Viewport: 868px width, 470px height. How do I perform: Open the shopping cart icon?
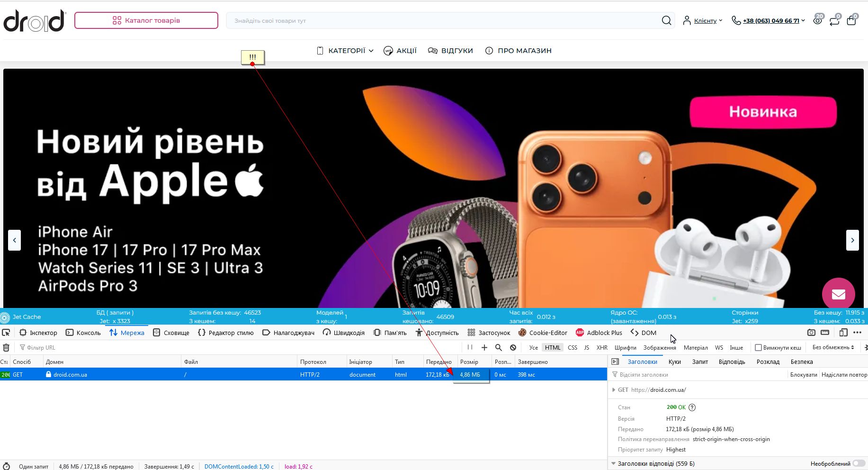click(851, 20)
